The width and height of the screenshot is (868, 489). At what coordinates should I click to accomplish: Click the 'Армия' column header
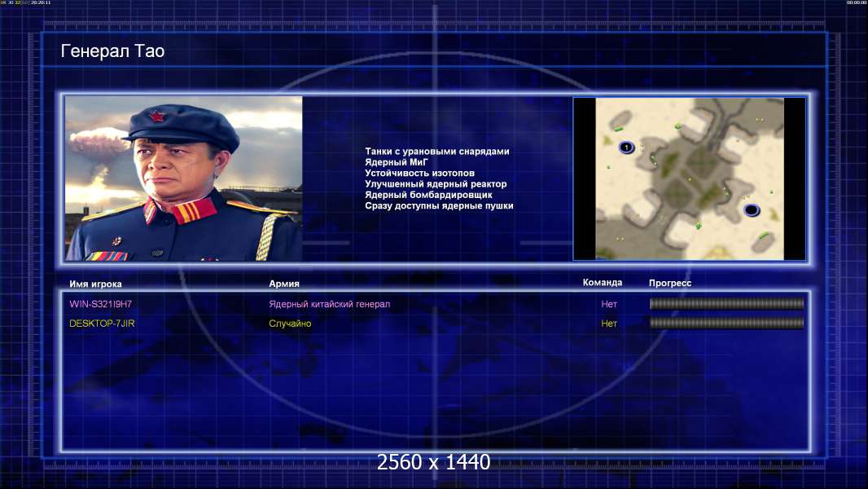click(284, 284)
